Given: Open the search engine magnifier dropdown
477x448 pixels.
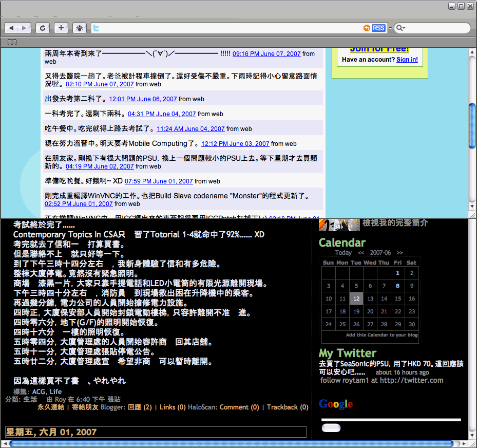Looking at the screenshot, I should pyautogui.click(x=400, y=28).
